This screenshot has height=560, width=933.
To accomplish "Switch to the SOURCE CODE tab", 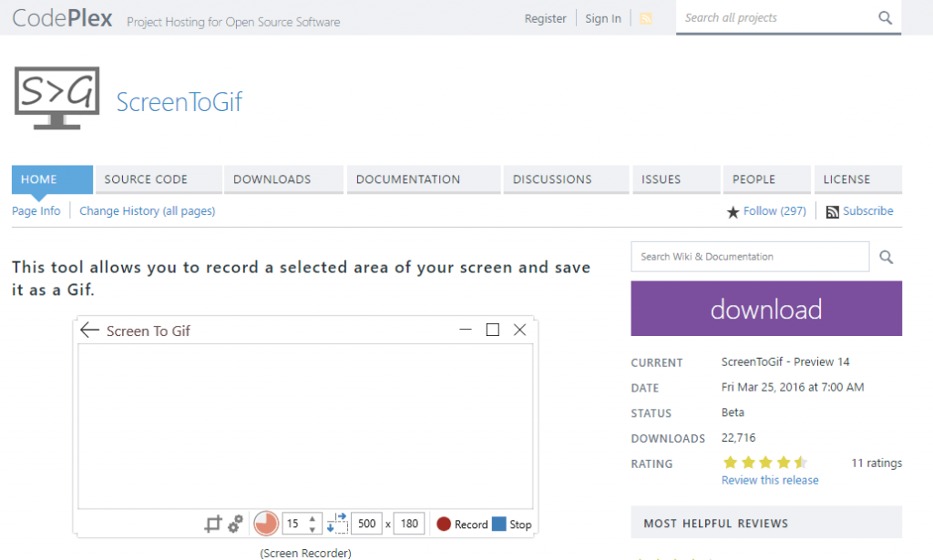I will click(159, 179).
